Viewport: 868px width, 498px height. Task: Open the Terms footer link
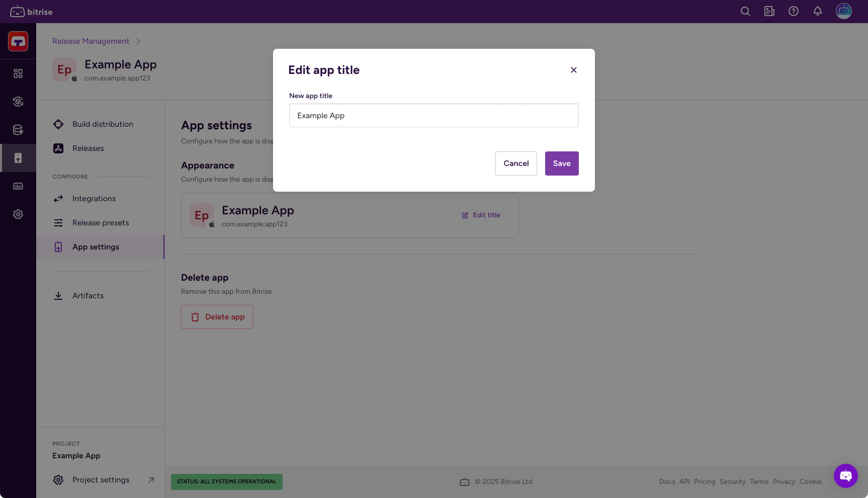tap(759, 482)
